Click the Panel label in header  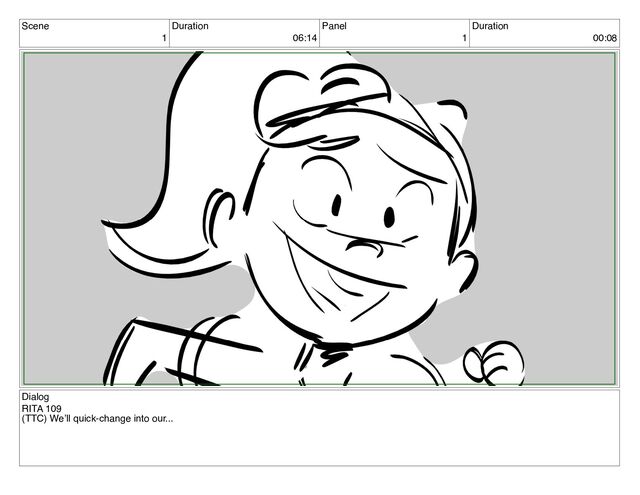[x=334, y=26]
